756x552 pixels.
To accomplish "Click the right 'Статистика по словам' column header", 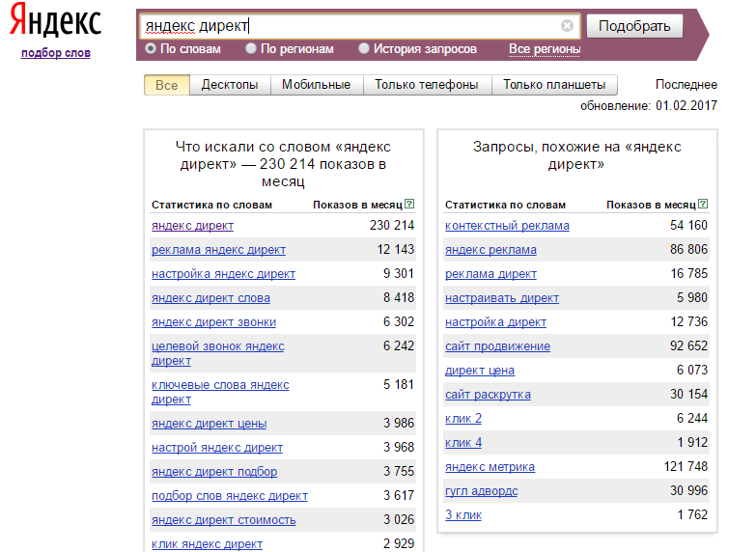I will click(x=505, y=205).
